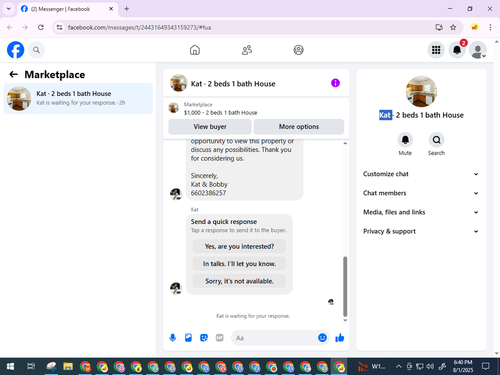Send quick reply In talks. I'll let you know.
Viewport: 500px width, 375px height.
coord(239,264)
